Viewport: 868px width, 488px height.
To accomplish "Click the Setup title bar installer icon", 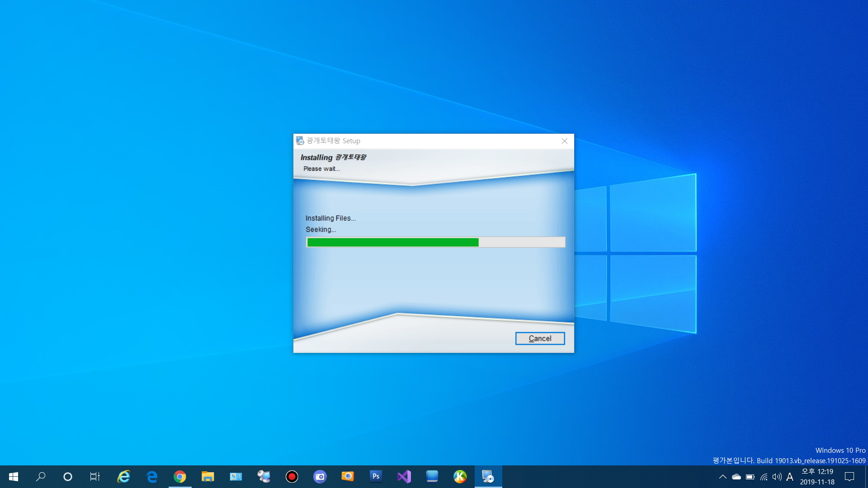I will point(300,141).
